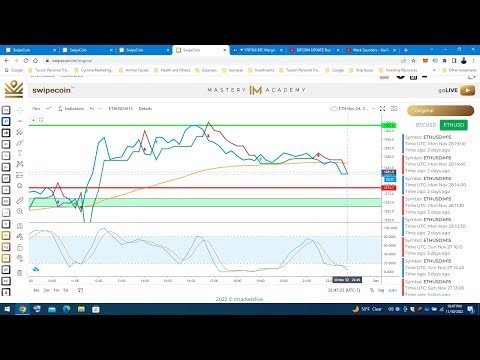Open the Windows Start menu
Screen dimensions: 480x360
tap(7, 309)
